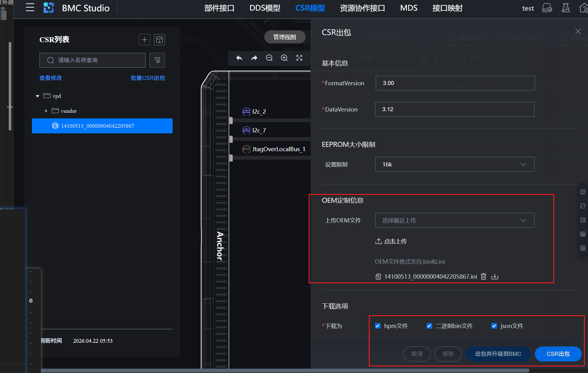Open the 上传OEM文件 recent upload dropdown
The height and width of the screenshot is (373, 588).
(454, 220)
